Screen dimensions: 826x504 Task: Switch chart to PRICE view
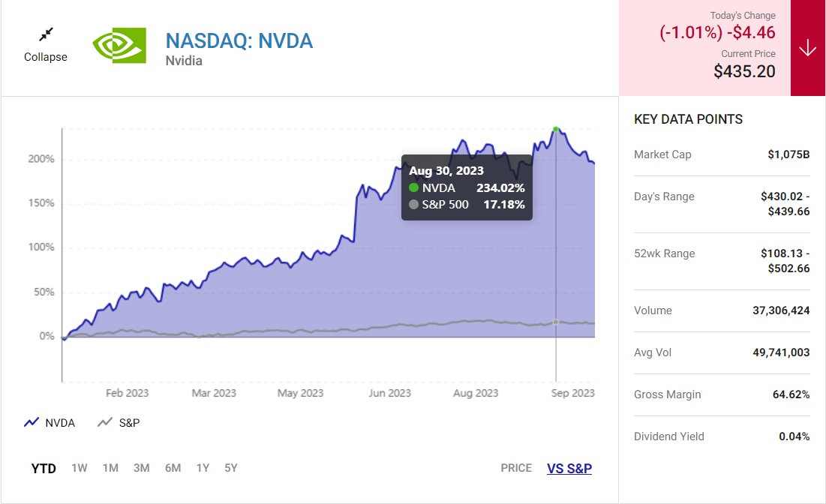(516, 468)
